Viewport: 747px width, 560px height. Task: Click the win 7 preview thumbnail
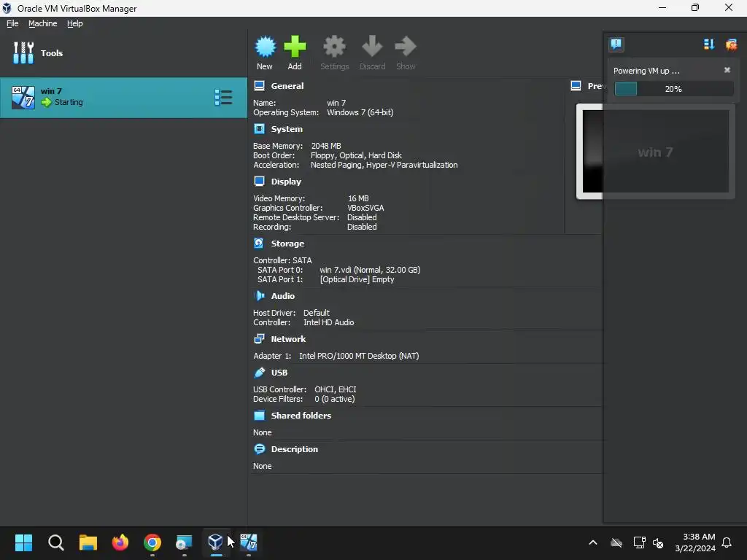(655, 152)
